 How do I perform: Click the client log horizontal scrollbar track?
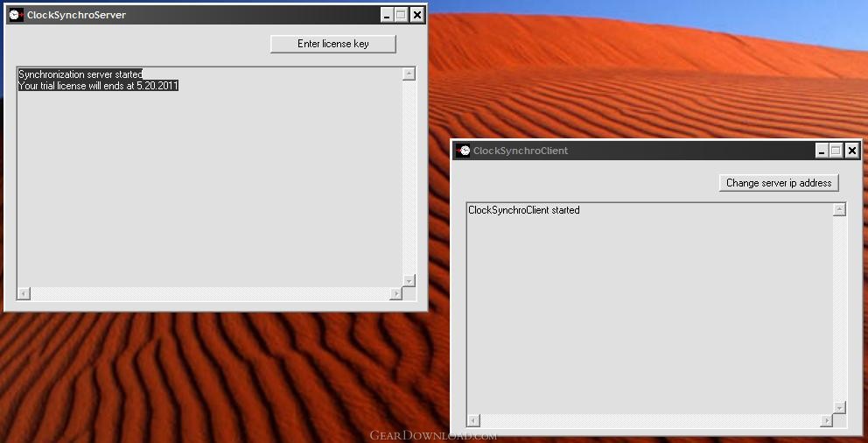[650, 421]
